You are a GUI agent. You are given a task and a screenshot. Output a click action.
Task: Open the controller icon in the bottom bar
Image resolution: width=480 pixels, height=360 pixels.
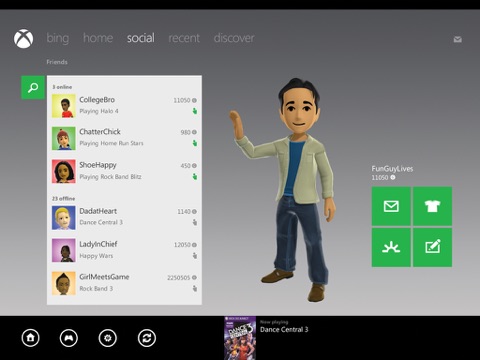[69, 338]
